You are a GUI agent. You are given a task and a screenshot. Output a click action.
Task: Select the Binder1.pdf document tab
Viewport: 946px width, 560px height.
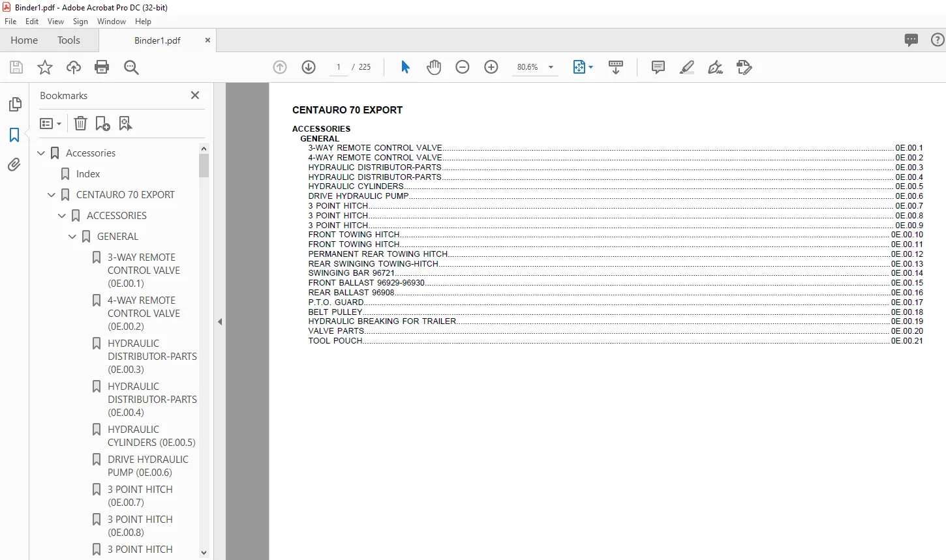tap(157, 40)
